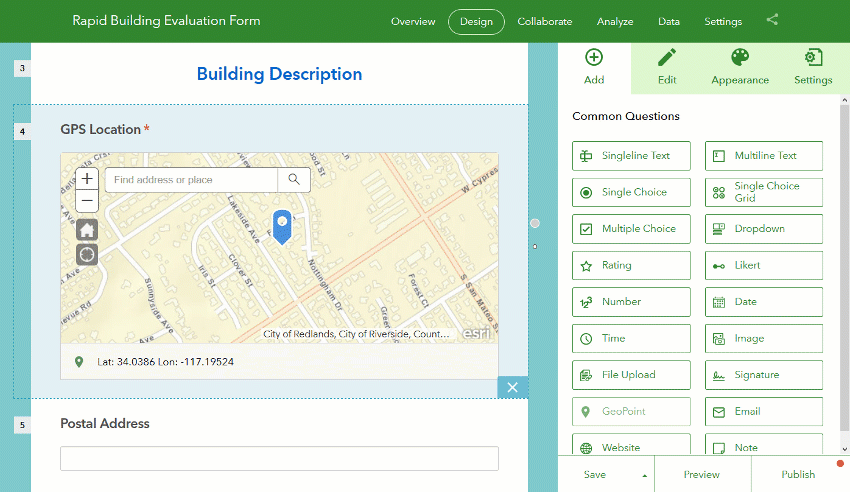The width and height of the screenshot is (850, 492).
Task: Open the Appearance palette panel
Action: (x=740, y=68)
